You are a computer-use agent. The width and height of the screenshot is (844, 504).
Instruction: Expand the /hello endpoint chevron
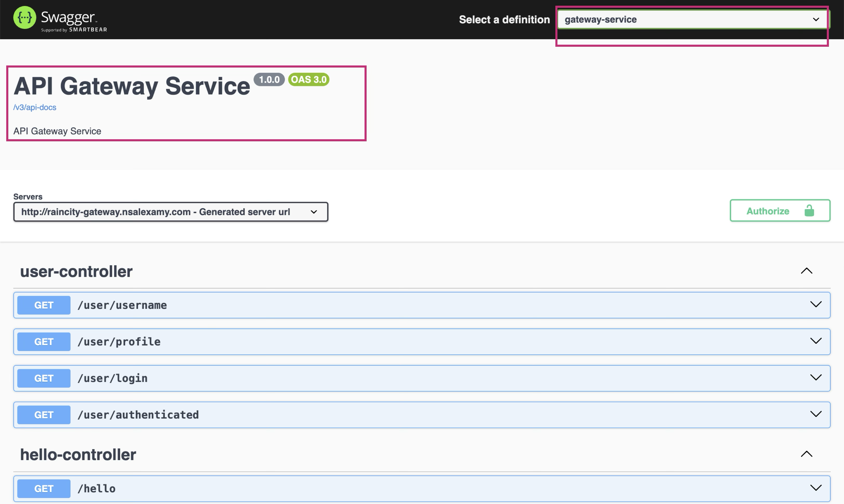pos(816,488)
